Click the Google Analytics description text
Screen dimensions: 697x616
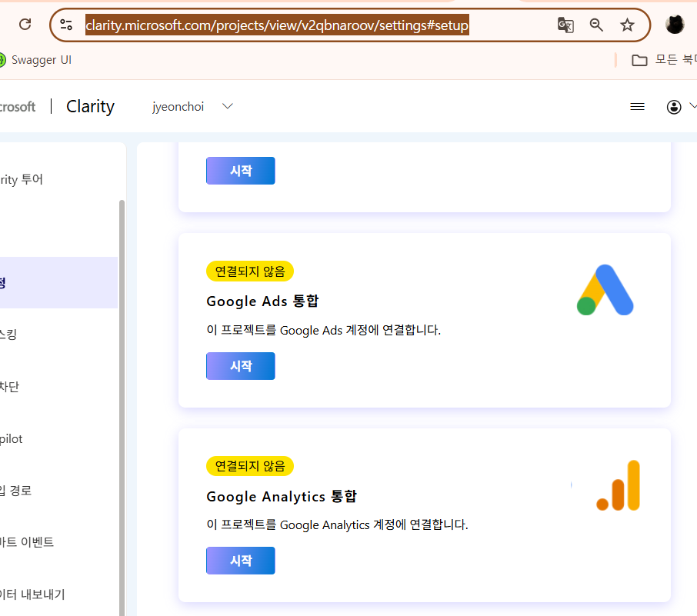338,525
